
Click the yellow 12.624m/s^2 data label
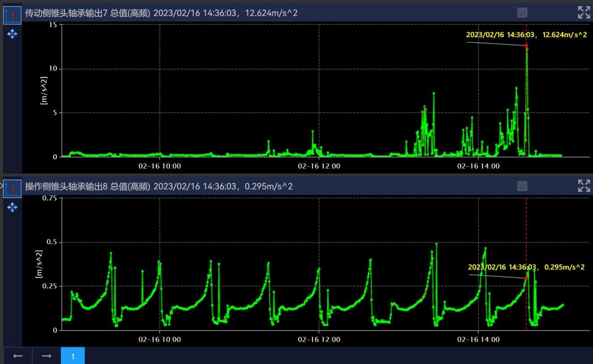pos(526,35)
